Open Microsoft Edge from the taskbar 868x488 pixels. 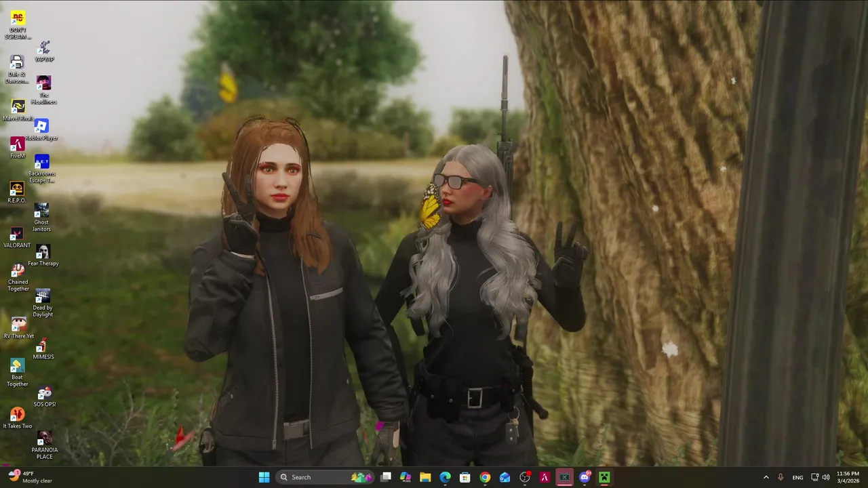[x=445, y=477]
